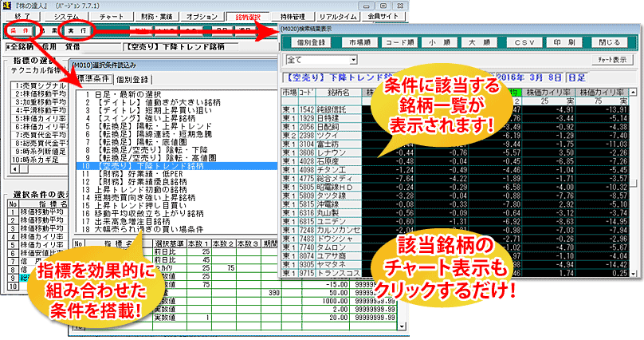Screen dimensions: 644x340
Task: Open the 財務・業績 menu
Action: click(156, 17)
